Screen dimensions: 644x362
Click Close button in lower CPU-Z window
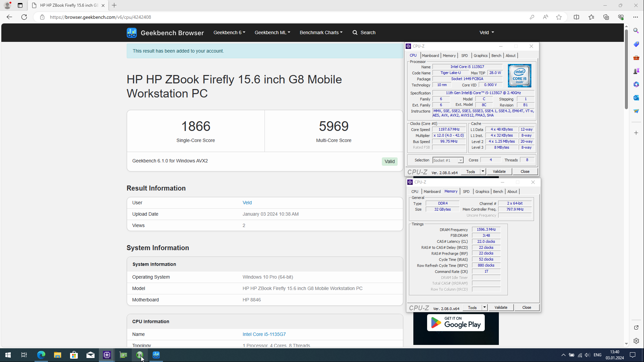coord(527,307)
